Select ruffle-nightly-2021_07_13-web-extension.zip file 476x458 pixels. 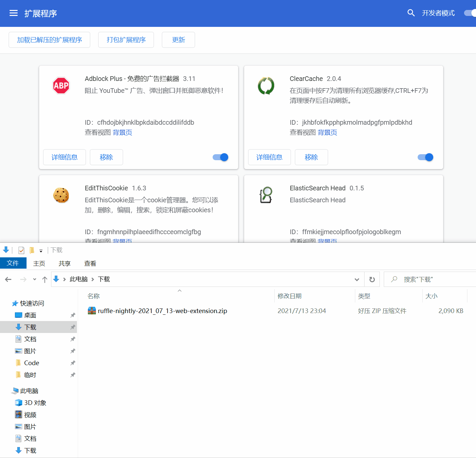(162, 311)
